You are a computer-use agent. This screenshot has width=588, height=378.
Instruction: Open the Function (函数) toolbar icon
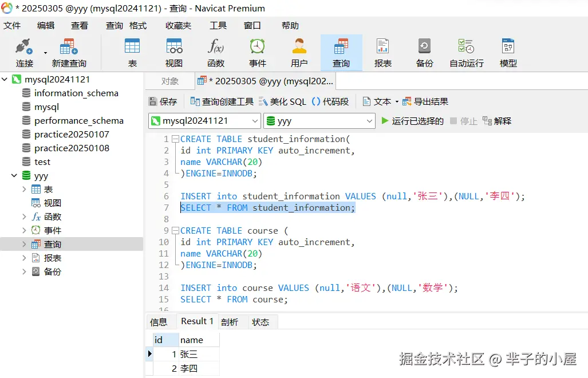[216, 53]
